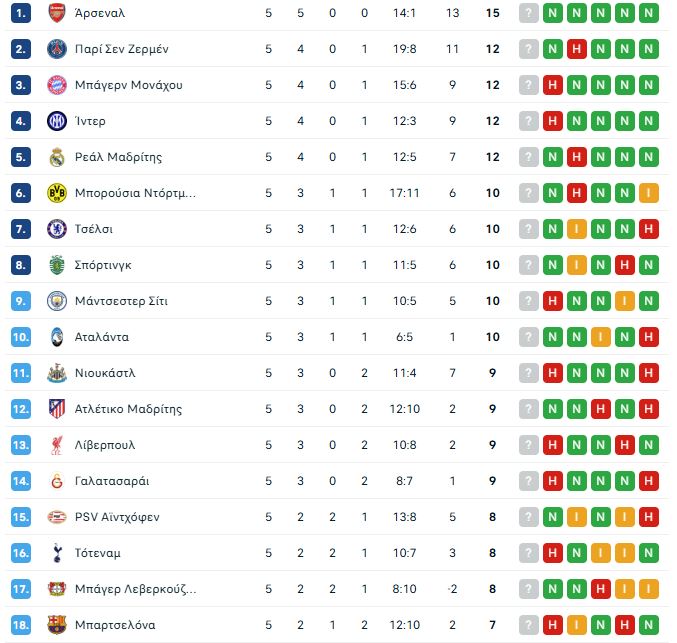Click the gray ? badge in Νιούκαστλ row
677x643 pixels.
click(528, 373)
